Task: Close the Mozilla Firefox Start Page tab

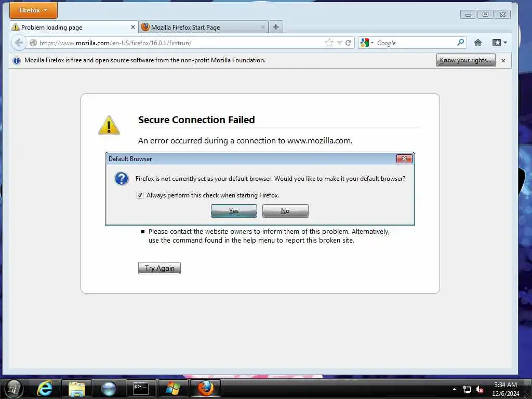Action: 262,27
